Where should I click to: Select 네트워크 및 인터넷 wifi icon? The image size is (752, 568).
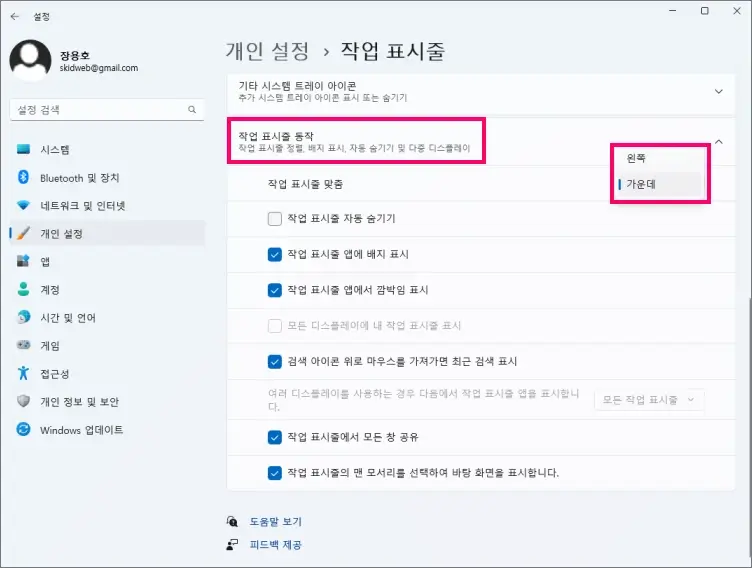(24, 205)
